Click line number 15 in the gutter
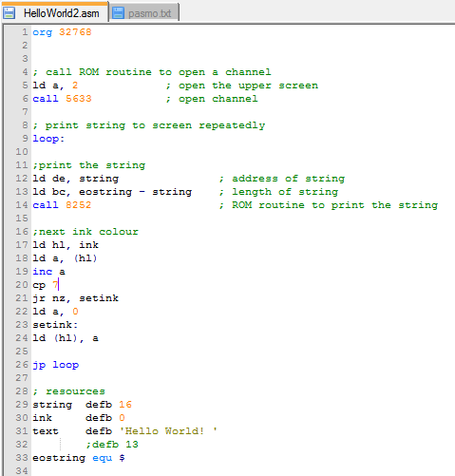The image size is (455, 476). (22, 219)
